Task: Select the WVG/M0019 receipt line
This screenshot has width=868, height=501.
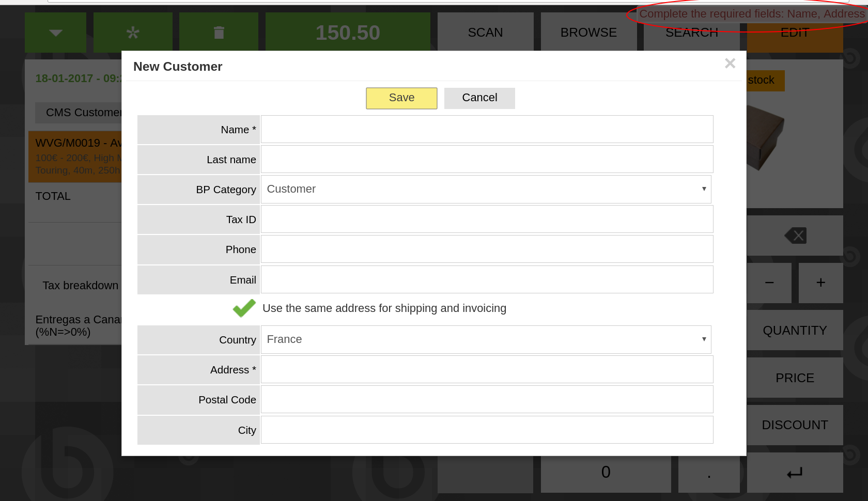Action: click(75, 156)
